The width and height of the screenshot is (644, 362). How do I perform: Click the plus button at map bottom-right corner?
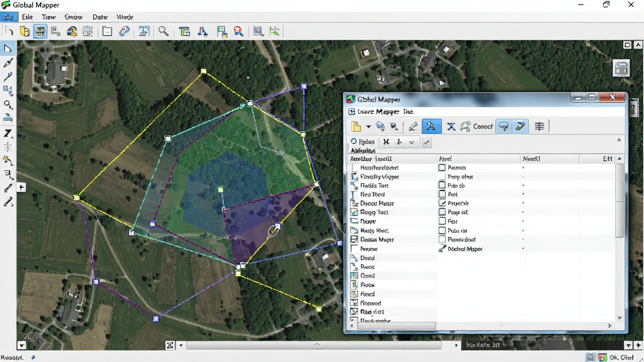point(638,346)
